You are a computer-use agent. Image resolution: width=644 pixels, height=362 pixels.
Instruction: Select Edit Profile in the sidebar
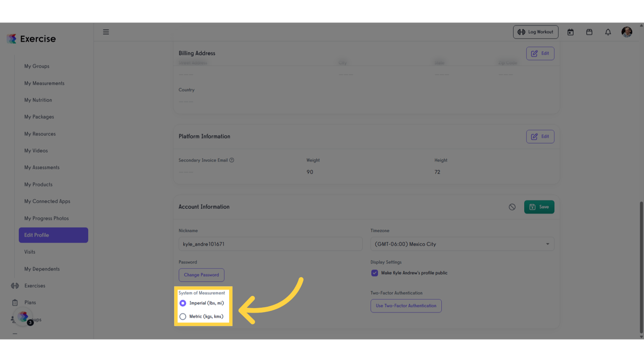click(53, 235)
